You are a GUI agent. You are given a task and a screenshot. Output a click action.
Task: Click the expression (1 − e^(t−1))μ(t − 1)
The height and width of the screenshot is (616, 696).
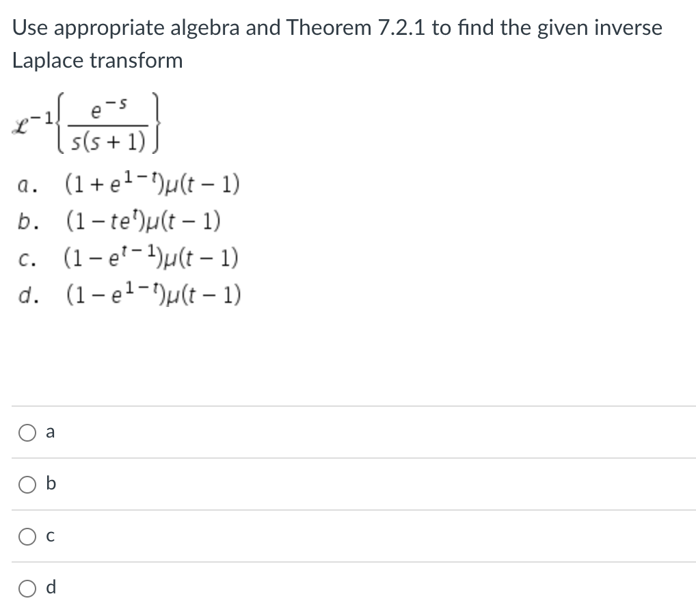click(x=151, y=256)
